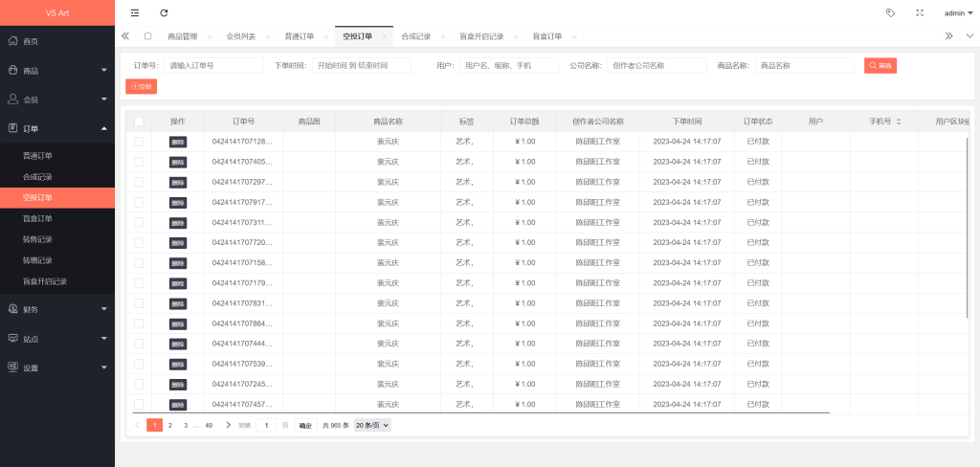
Task: Click the orange 筛选 search button
Action: [880, 66]
